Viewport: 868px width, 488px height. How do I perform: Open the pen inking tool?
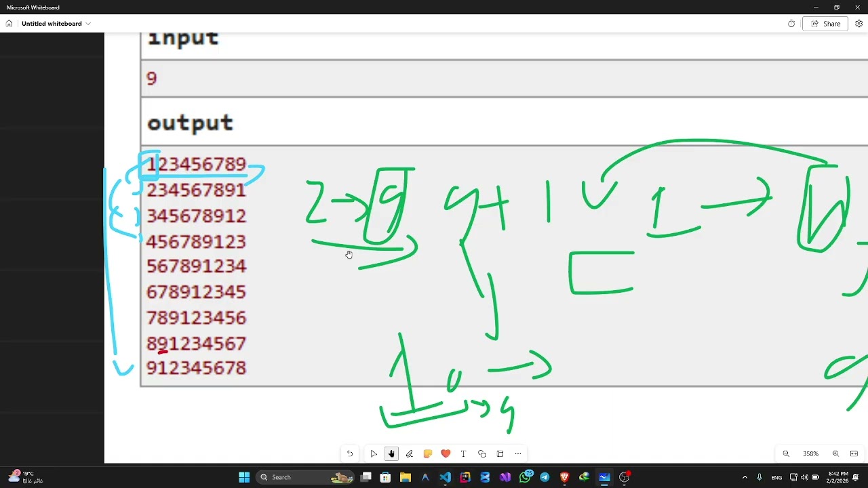[x=410, y=453]
